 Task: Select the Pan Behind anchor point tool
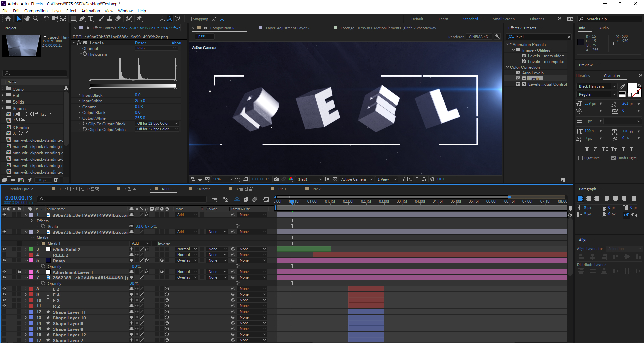(63, 19)
